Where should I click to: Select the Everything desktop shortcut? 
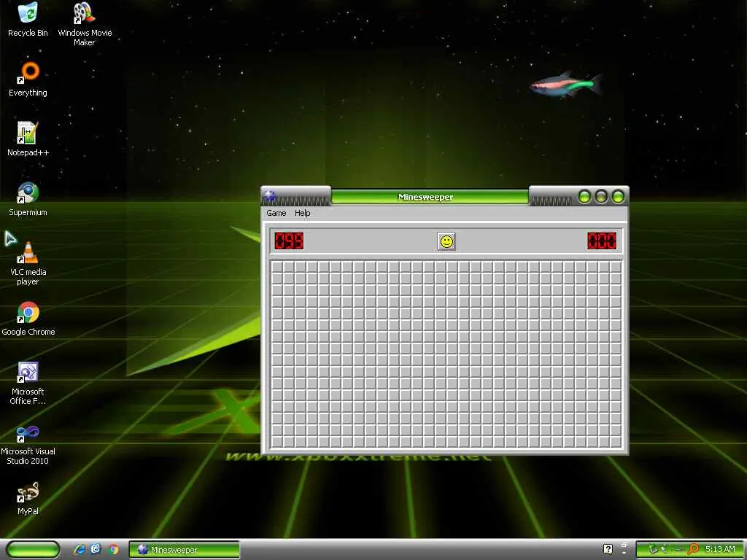tap(28, 79)
